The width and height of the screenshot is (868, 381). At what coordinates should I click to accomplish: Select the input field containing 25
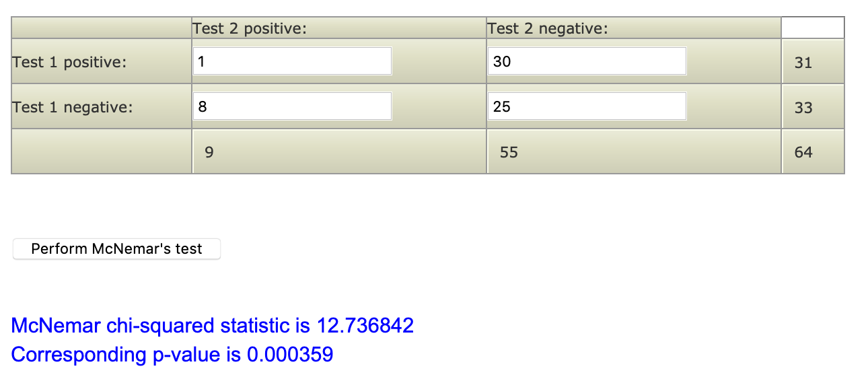click(x=586, y=106)
